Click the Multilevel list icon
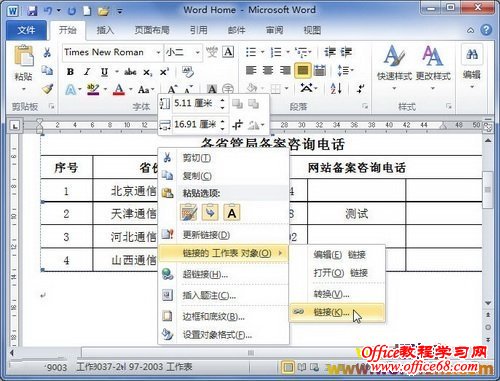This screenshot has width=500, height=381. tap(302, 52)
